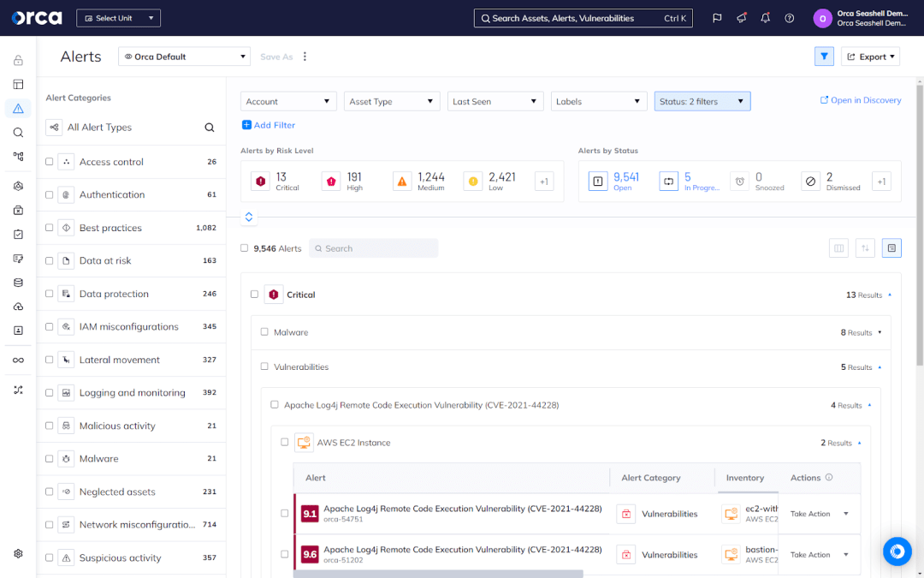Focus the alerts list Search field
Image resolution: width=924 pixels, height=578 pixels.
(374, 248)
